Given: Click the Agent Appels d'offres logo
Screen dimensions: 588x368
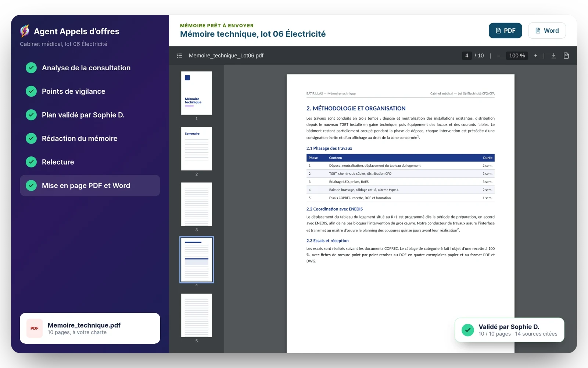Looking at the screenshot, I should coord(25,31).
